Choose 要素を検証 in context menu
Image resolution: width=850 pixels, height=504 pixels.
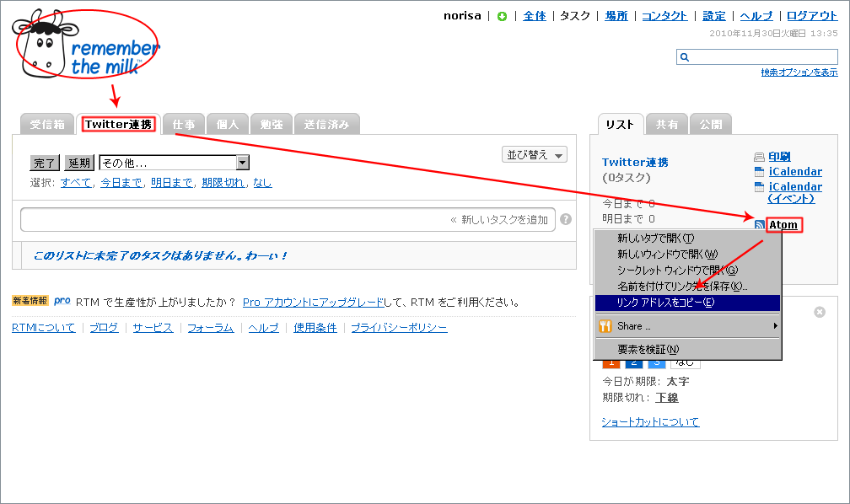tap(688, 350)
